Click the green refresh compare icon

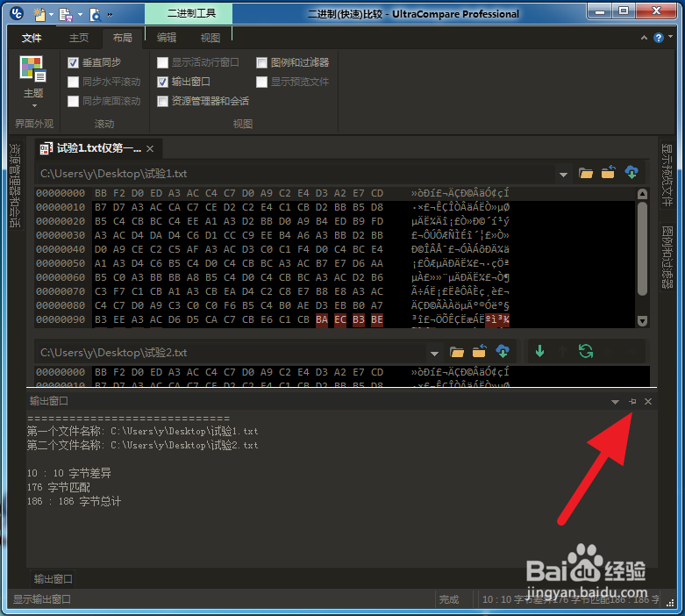click(586, 351)
